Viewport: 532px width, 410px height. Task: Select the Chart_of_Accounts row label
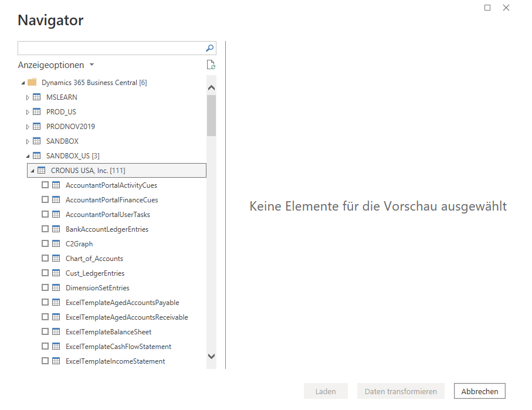tap(94, 259)
